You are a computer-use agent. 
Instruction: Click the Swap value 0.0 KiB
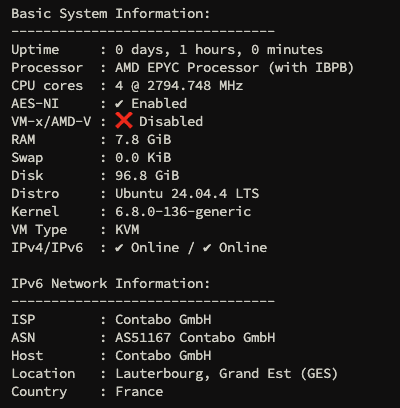pos(143,157)
